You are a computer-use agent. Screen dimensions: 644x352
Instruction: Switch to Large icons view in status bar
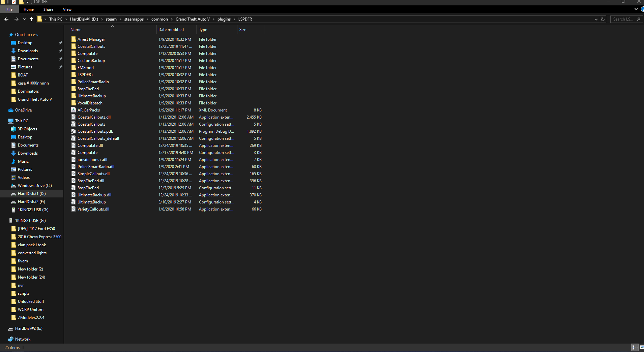[x=641, y=347]
